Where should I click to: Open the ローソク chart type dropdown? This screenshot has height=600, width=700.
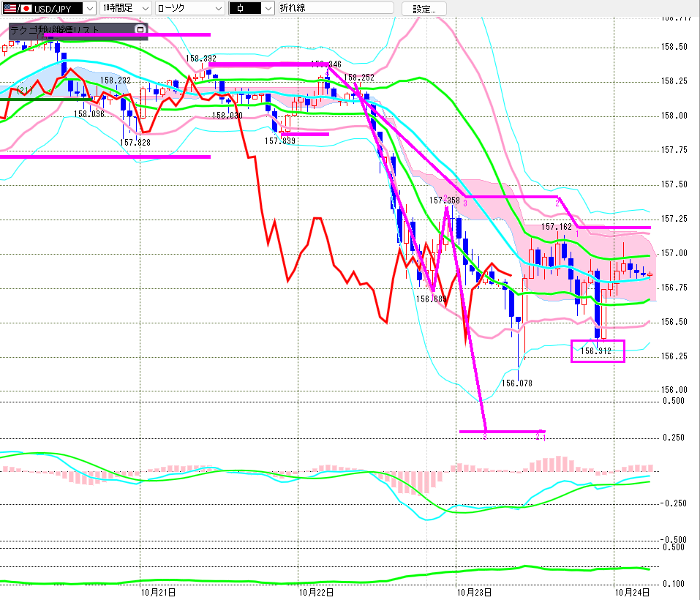click(x=189, y=8)
